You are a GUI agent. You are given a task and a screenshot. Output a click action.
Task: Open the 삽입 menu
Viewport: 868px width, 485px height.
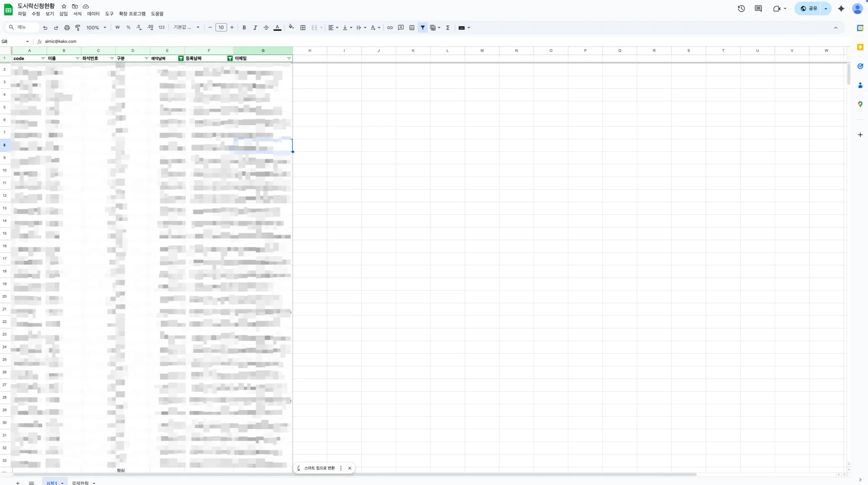click(x=64, y=14)
